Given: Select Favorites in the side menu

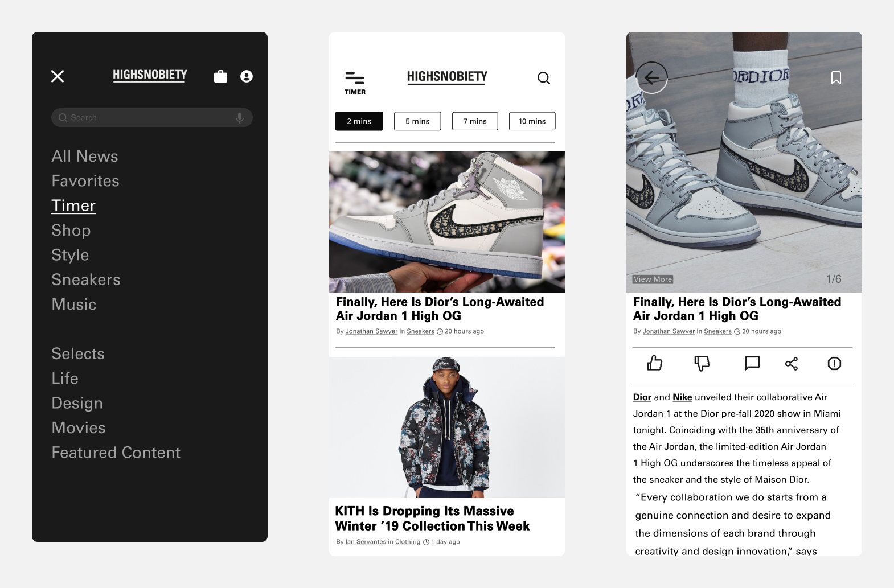Looking at the screenshot, I should (85, 181).
